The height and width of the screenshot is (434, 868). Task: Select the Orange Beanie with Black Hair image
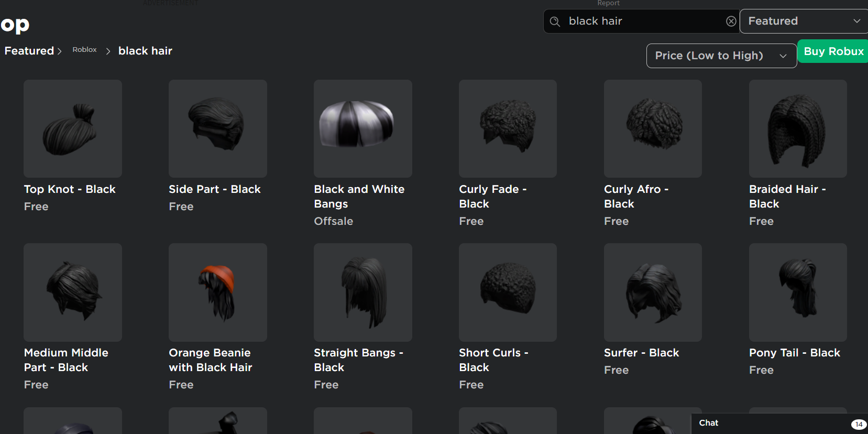(218, 292)
